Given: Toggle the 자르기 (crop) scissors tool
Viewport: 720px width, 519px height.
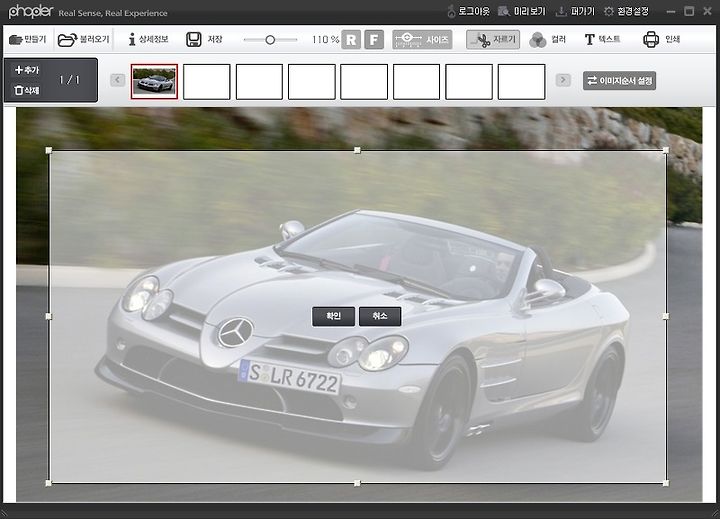Looking at the screenshot, I should (493, 39).
